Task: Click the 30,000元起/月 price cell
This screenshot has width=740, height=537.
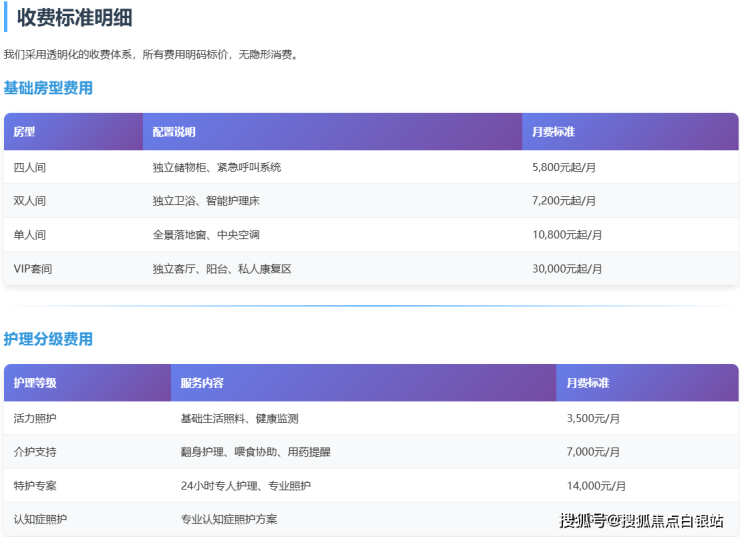Action: [x=567, y=269]
